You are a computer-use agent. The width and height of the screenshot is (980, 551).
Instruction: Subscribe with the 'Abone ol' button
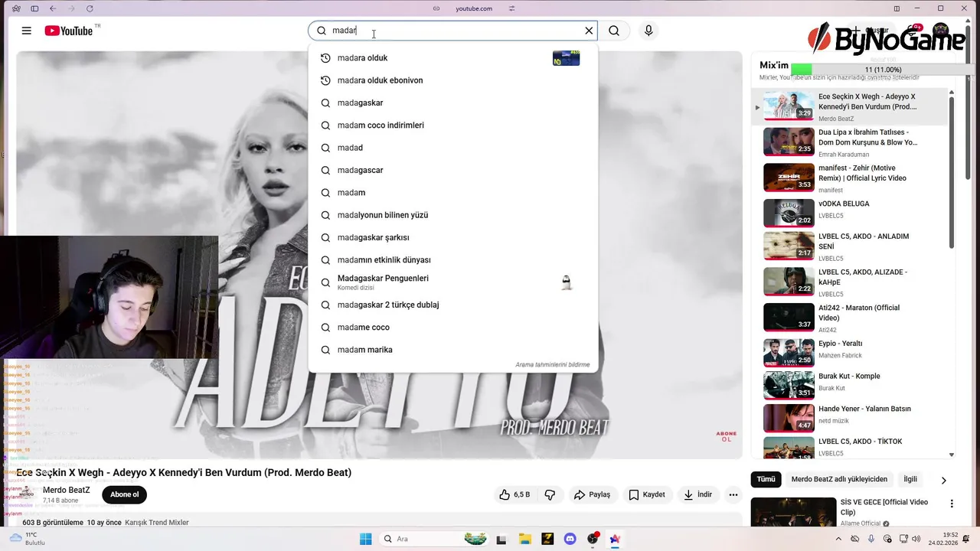pos(124,494)
